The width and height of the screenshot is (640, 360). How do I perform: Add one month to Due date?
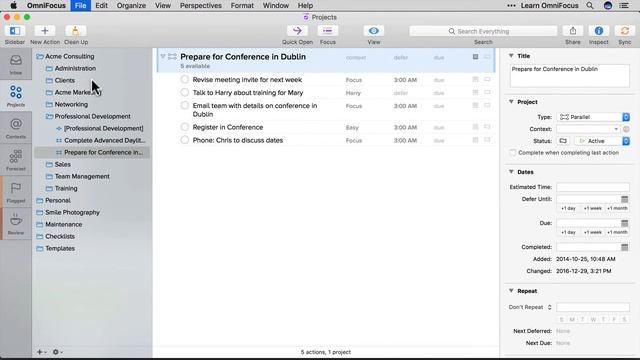[617, 232]
